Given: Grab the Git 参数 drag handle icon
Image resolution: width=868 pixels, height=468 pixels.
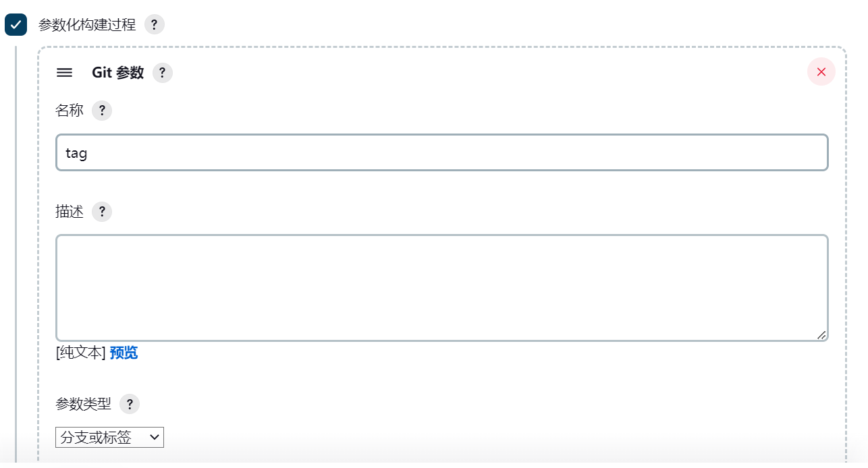Looking at the screenshot, I should click(64, 73).
